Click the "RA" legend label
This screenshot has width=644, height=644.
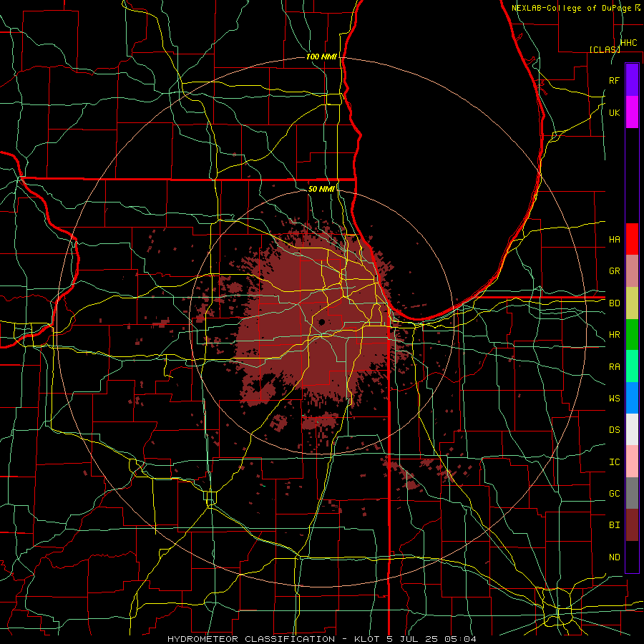click(x=615, y=367)
